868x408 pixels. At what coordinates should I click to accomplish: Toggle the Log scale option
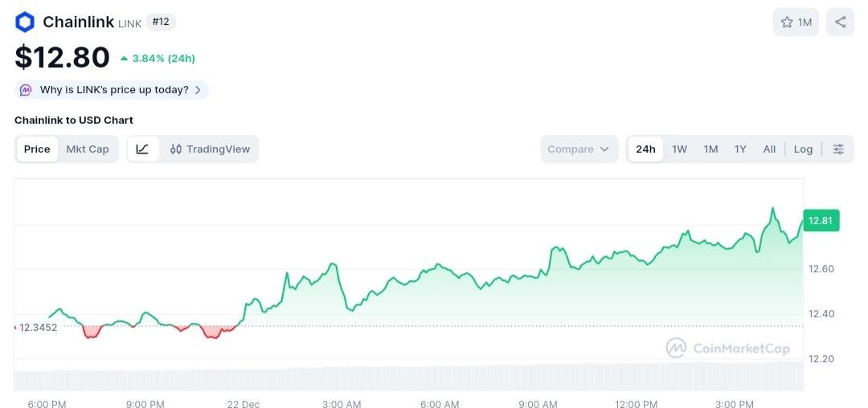point(803,149)
